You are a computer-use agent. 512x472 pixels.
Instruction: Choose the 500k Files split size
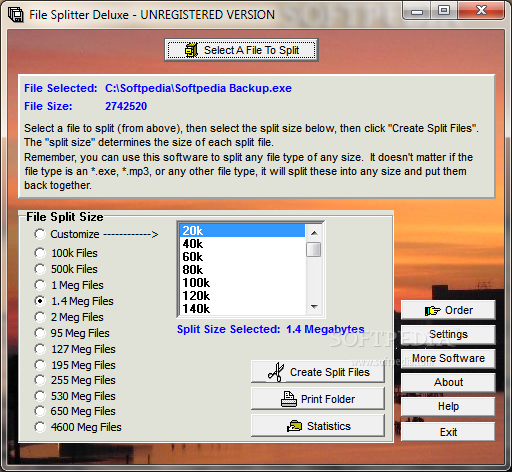[x=40, y=269]
